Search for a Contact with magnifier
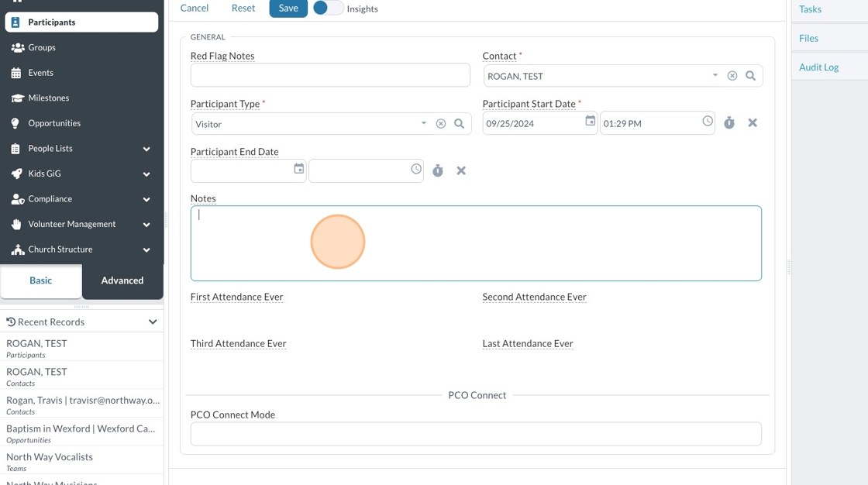Screen dimensions: 868x485 751,76
